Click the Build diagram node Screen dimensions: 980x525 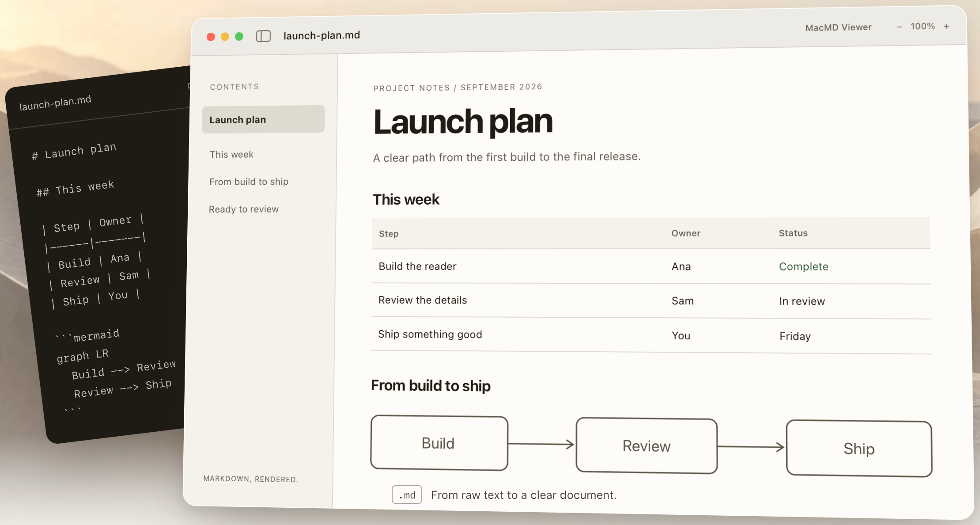click(x=439, y=443)
